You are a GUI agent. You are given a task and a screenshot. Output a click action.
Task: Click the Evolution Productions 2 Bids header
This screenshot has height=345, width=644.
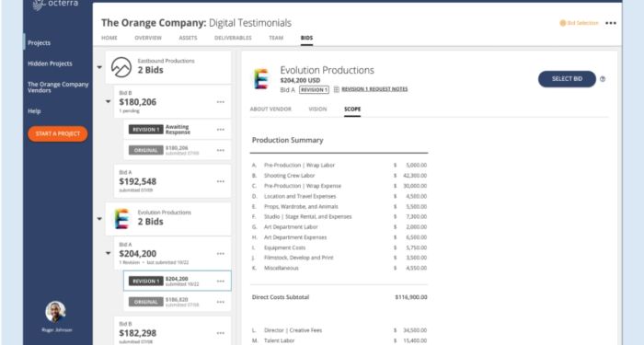pyautogui.click(x=168, y=219)
